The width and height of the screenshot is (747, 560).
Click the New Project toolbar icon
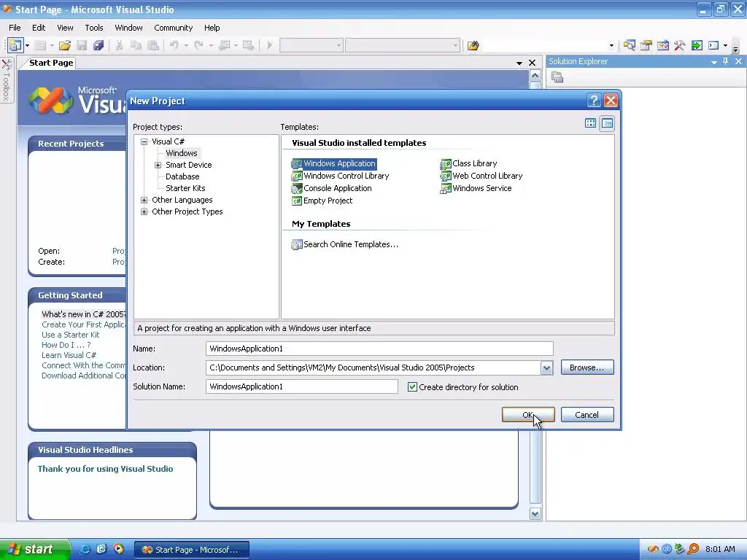pos(15,45)
